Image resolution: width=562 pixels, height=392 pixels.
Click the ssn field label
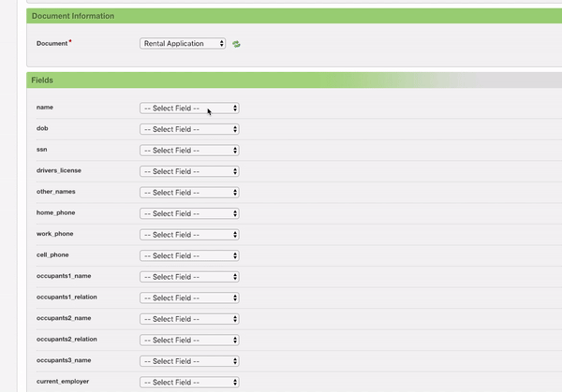click(x=41, y=150)
